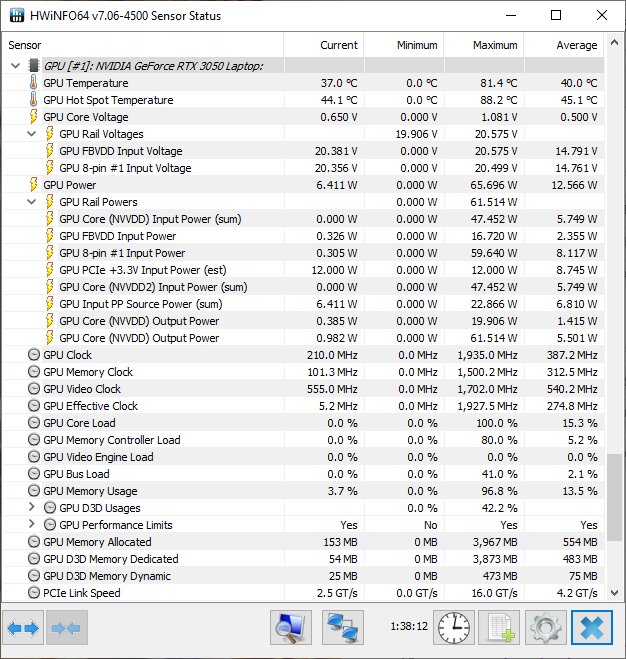Click the Sensor column header
This screenshot has height=659, width=626.
(142, 45)
